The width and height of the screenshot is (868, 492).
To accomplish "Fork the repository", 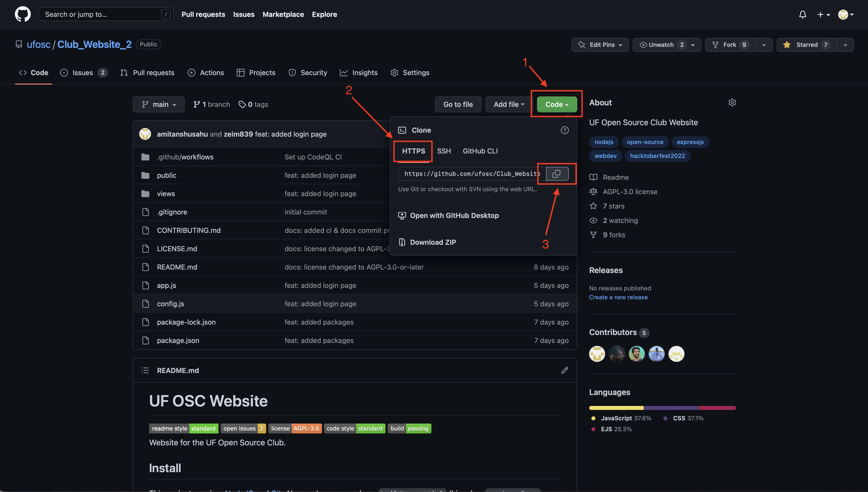I will coord(730,45).
